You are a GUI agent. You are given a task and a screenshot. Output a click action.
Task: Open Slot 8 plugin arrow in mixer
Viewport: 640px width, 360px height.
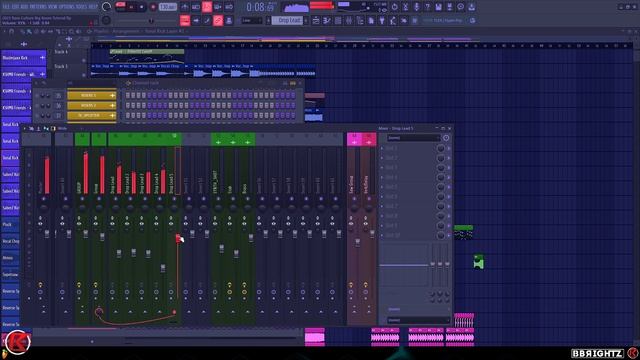pyautogui.click(x=382, y=216)
